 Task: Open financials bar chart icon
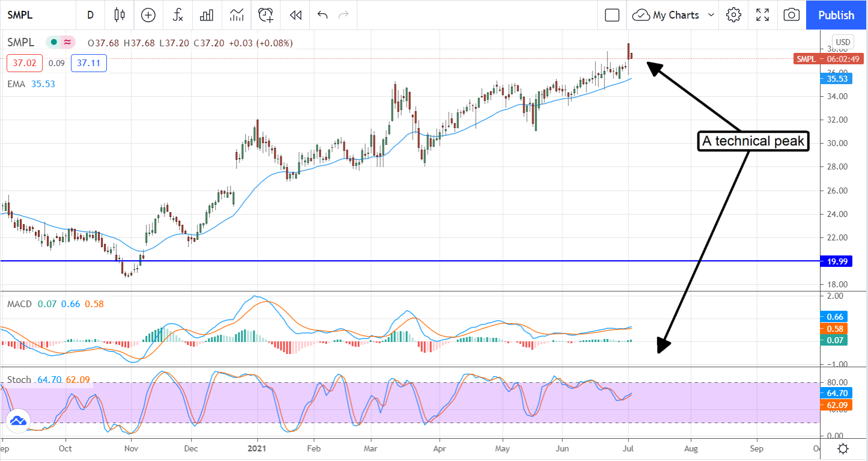click(207, 15)
